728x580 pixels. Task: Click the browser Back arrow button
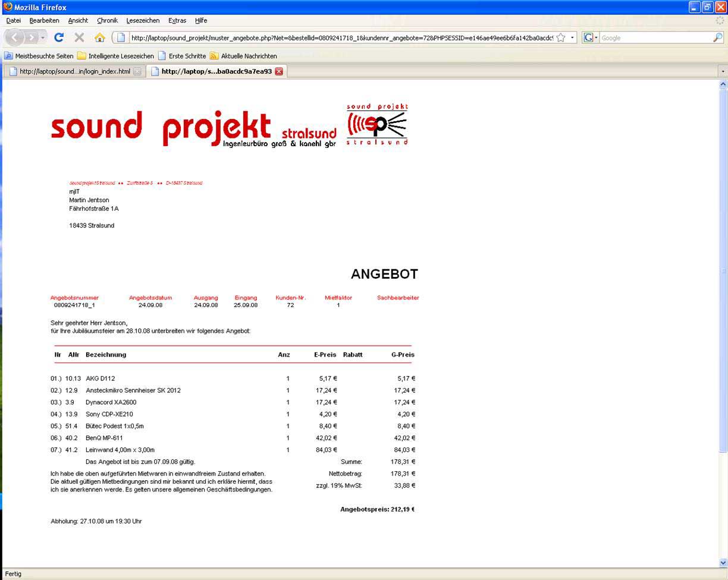pyautogui.click(x=15, y=37)
